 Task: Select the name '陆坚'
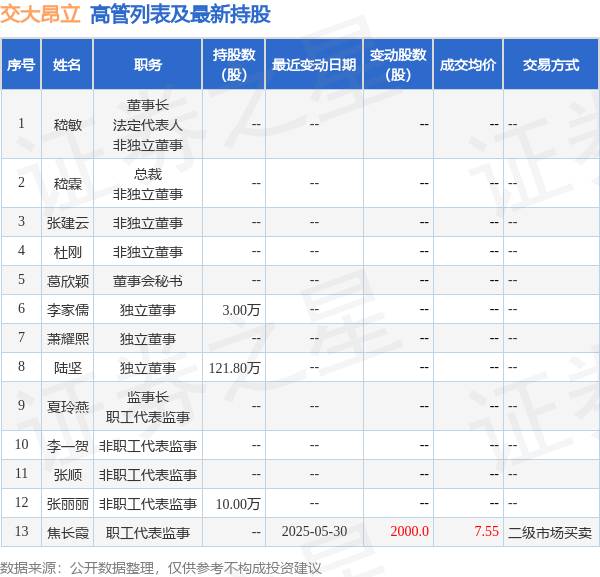pos(68,368)
